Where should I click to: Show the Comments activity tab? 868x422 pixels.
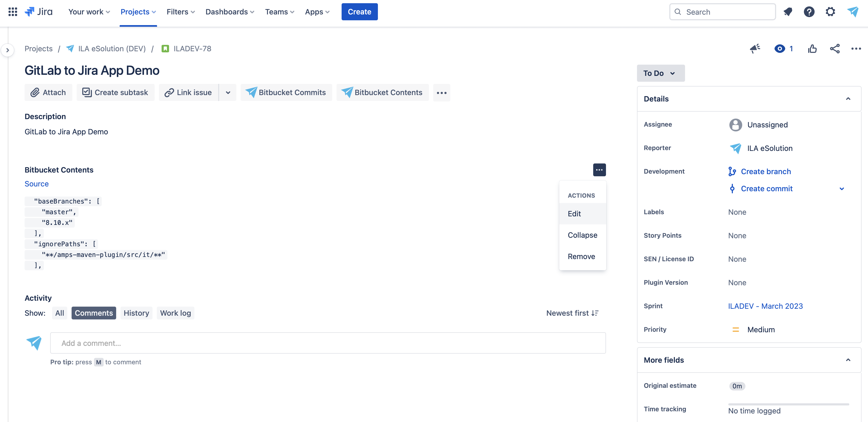94,313
